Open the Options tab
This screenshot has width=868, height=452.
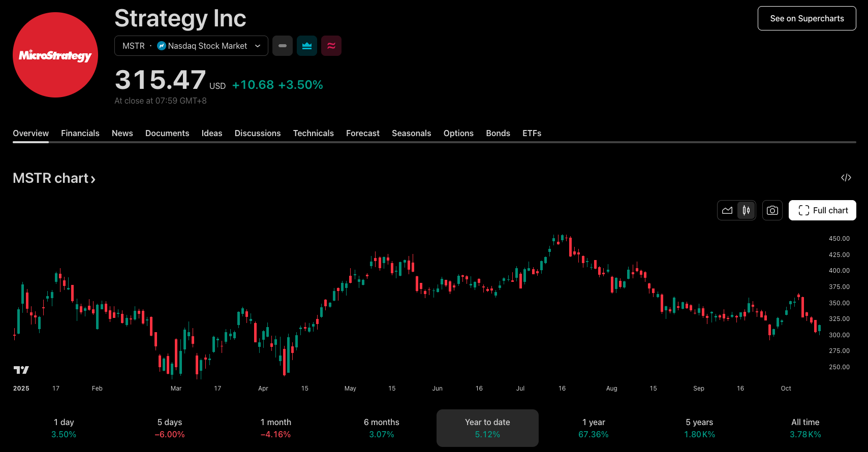[458, 133]
